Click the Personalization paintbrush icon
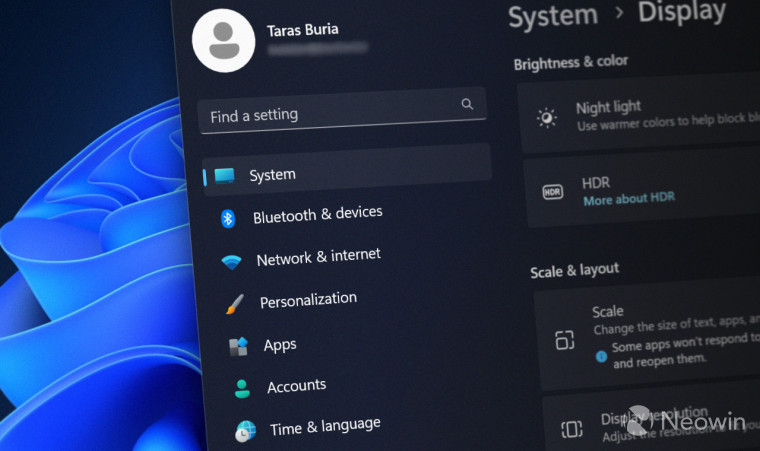Viewport: 760px width, 451px height. click(x=235, y=304)
